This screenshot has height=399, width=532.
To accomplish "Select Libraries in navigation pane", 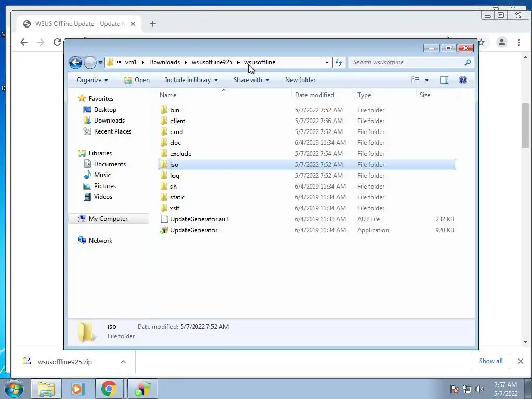I will pos(100,153).
